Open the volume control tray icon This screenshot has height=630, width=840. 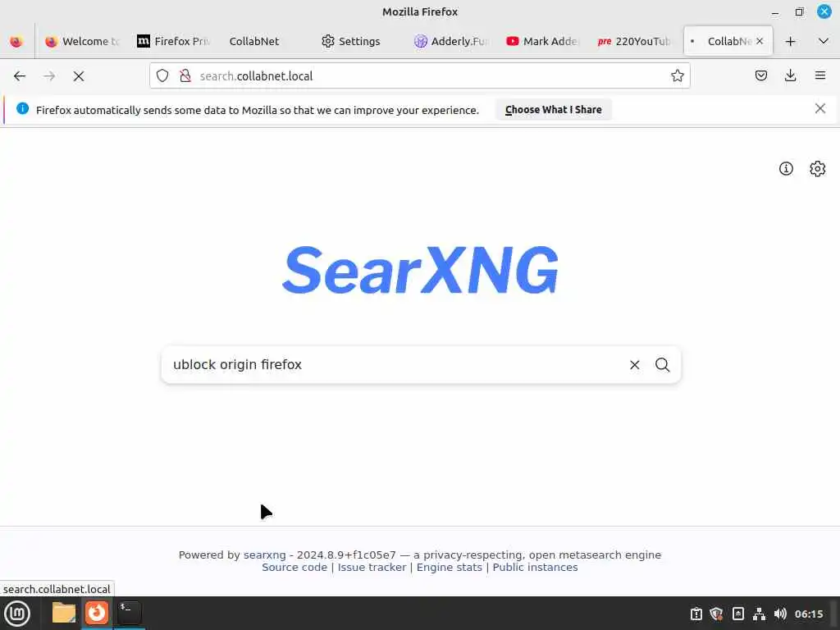(x=780, y=614)
